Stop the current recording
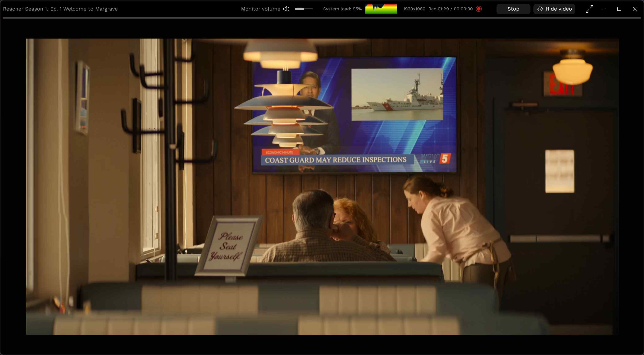The image size is (644, 355). [x=513, y=9]
